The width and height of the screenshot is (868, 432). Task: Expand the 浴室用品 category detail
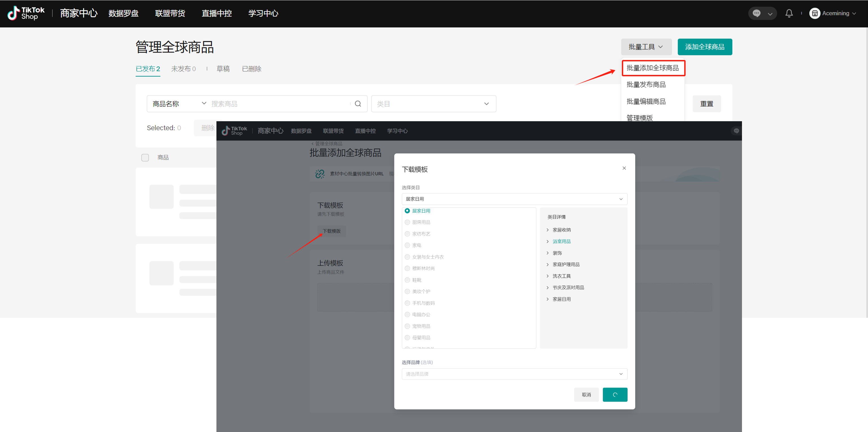pos(561,241)
